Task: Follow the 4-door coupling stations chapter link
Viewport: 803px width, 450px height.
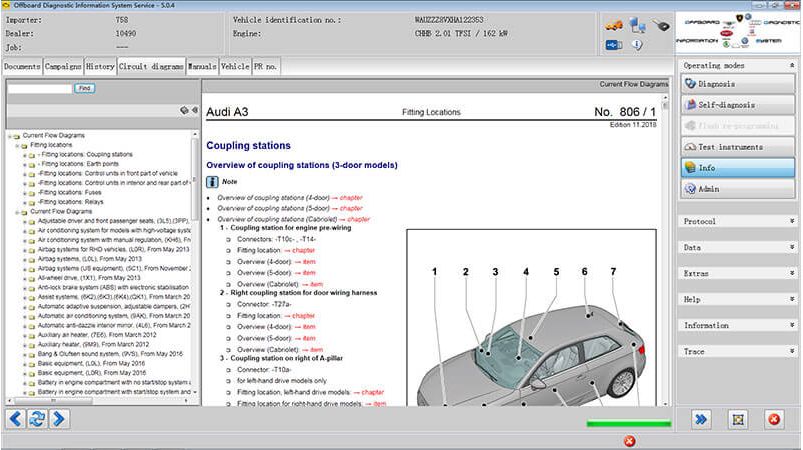Action: (351, 198)
